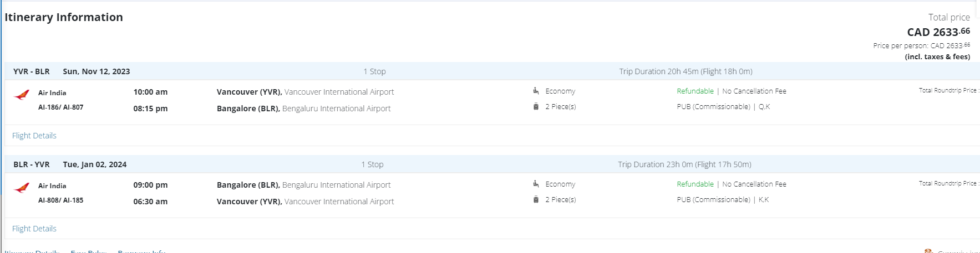Screen dimensions: 980x253
Task: Click the Air India logo for BLR-YVR flight
Action: click(22, 188)
